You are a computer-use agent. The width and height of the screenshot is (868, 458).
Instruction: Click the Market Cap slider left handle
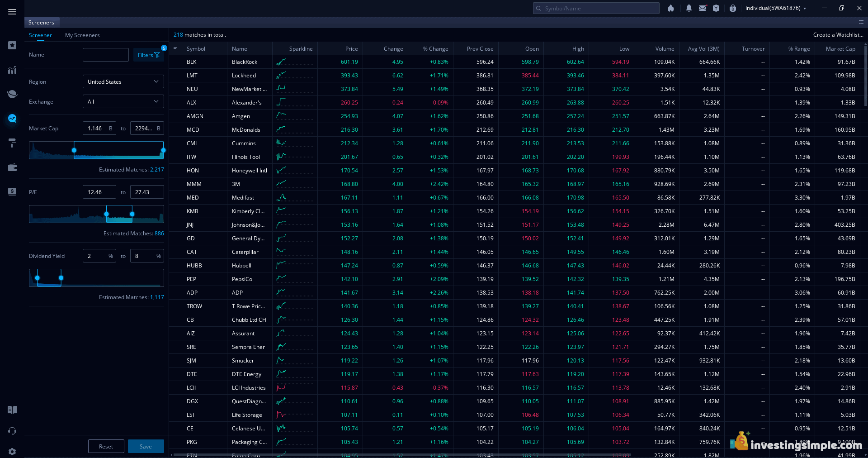74,150
